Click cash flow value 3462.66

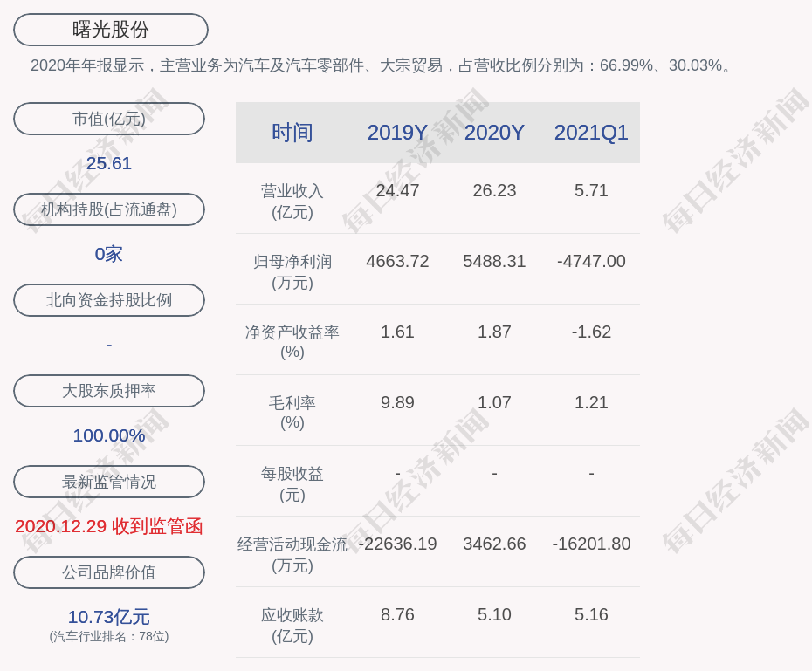[494, 544]
